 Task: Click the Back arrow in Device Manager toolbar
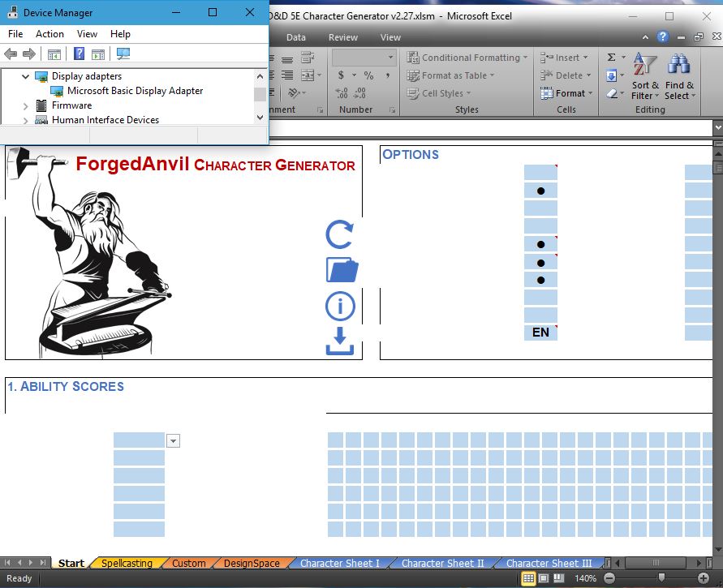[x=11, y=54]
